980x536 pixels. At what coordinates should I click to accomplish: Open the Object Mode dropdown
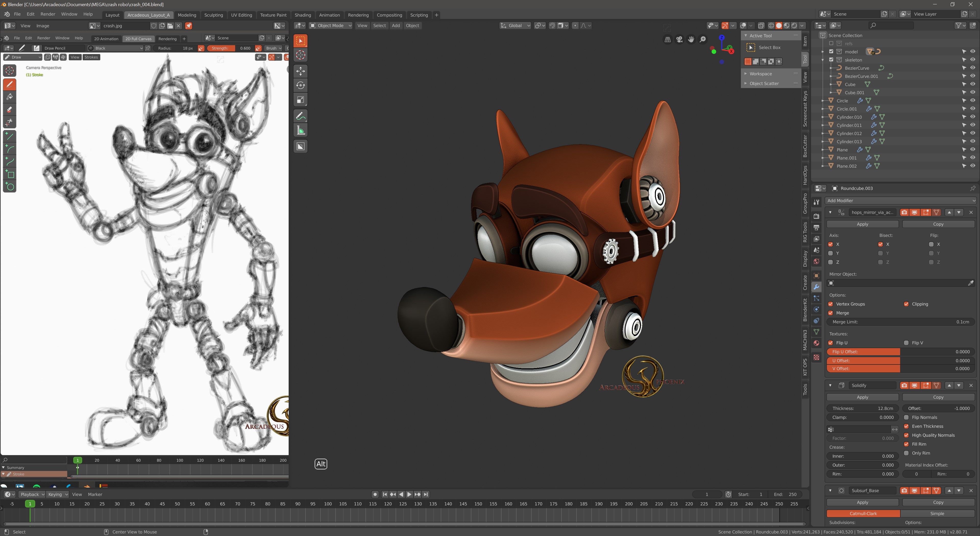point(330,26)
